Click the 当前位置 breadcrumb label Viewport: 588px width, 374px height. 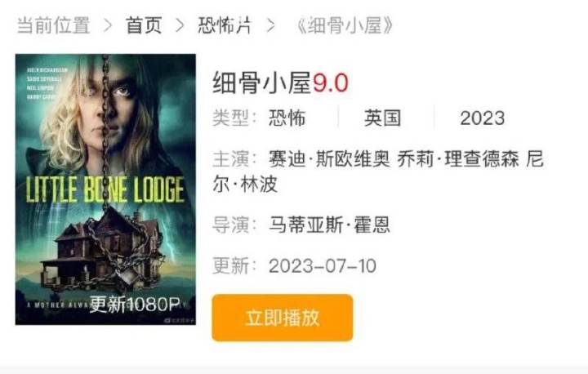tap(54, 25)
